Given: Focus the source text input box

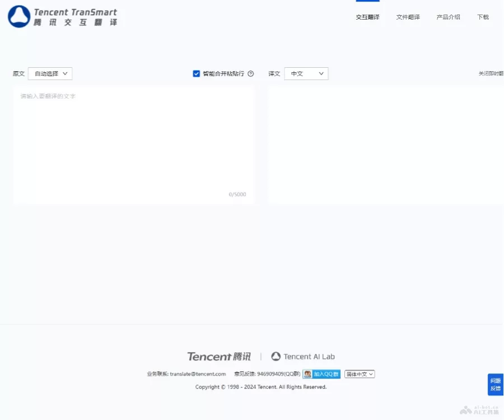Looking at the screenshot, I should [x=134, y=145].
